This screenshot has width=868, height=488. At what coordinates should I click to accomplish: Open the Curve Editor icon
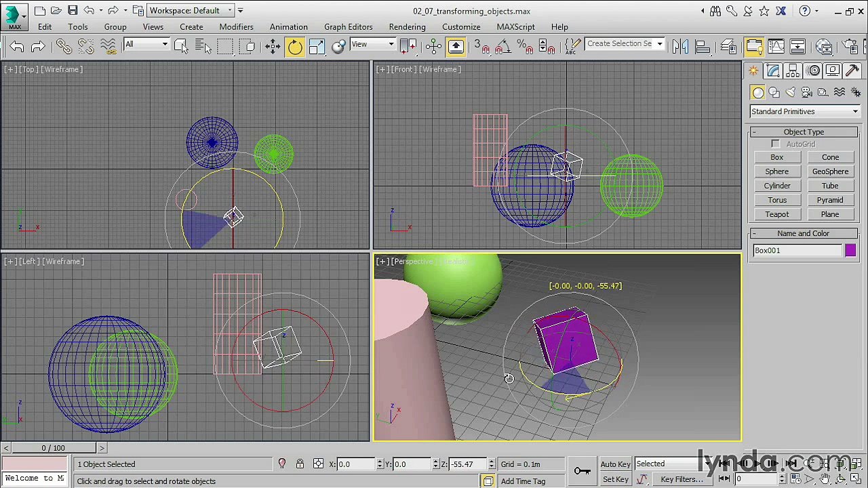[776, 46]
